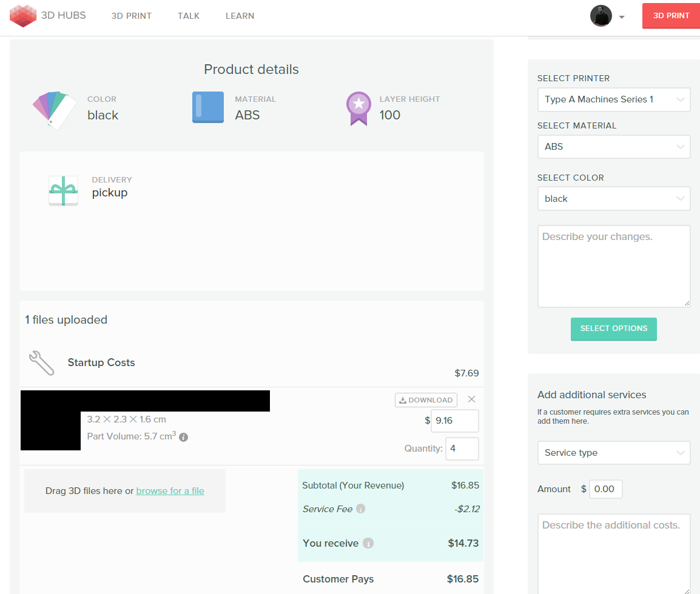Click the color swatch fan icon

tap(54, 110)
